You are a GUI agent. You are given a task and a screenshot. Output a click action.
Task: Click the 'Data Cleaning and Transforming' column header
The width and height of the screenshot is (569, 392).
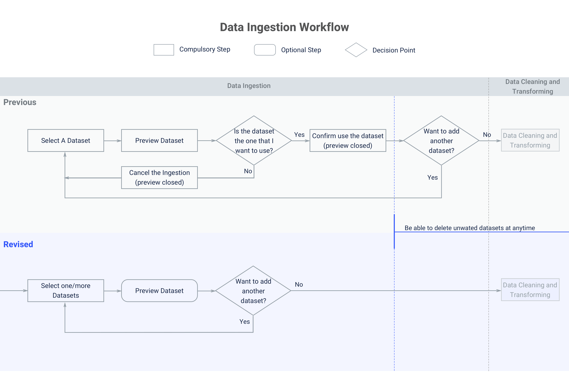click(x=532, y=86)
